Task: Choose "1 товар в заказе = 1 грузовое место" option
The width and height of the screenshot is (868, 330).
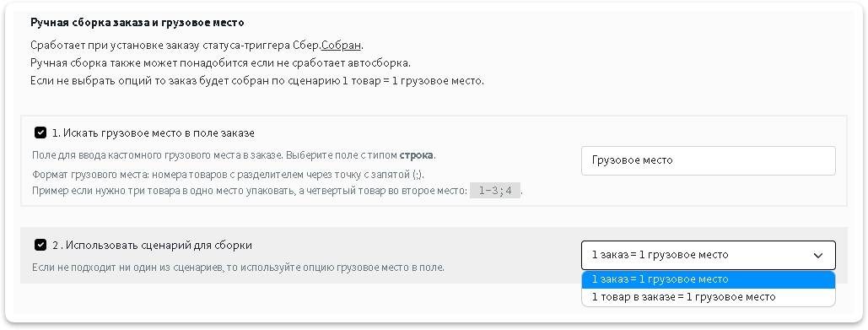Action: click(708, 297)
